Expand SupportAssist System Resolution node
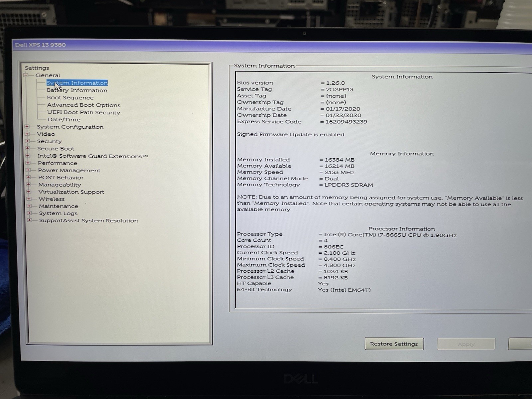 click(29, 220)
